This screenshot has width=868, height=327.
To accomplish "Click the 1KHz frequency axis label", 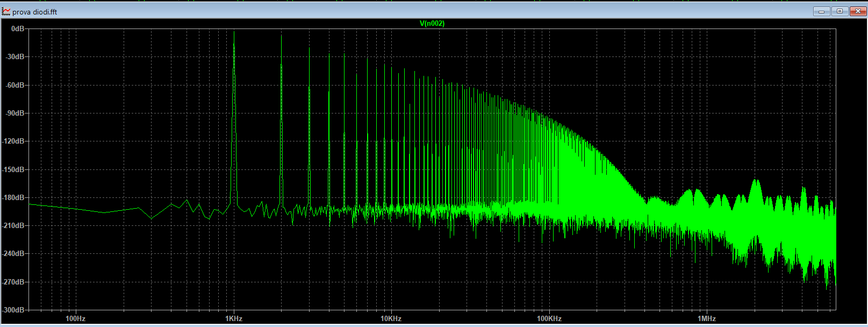I will (234, 318).
